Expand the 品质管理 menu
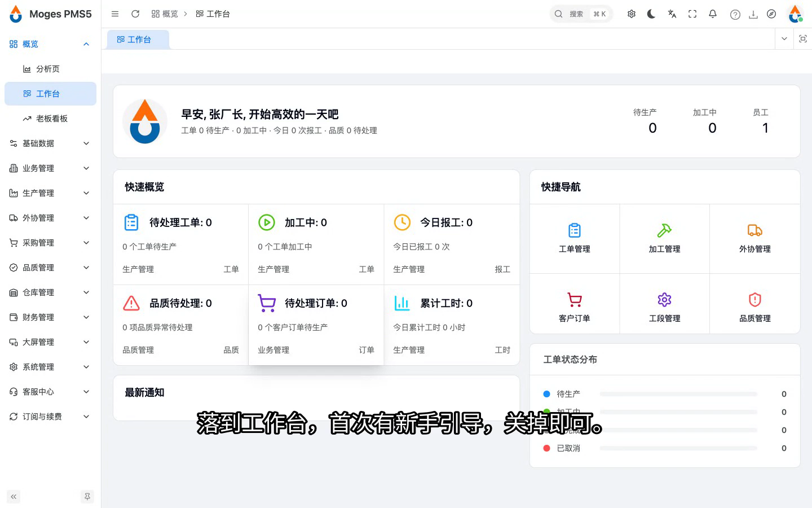The width and height of the screenshot is (812, 508). coord(50,268)
